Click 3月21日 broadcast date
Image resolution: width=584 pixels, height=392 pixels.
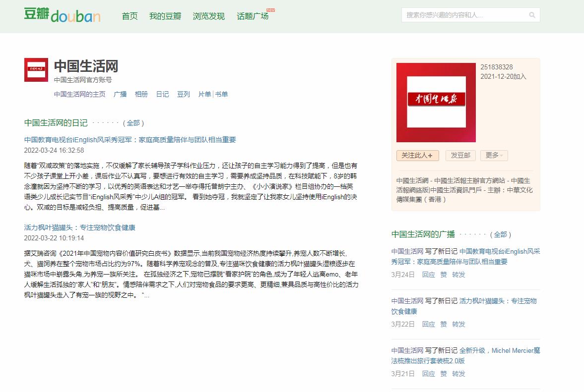click(x=403, y=374)
